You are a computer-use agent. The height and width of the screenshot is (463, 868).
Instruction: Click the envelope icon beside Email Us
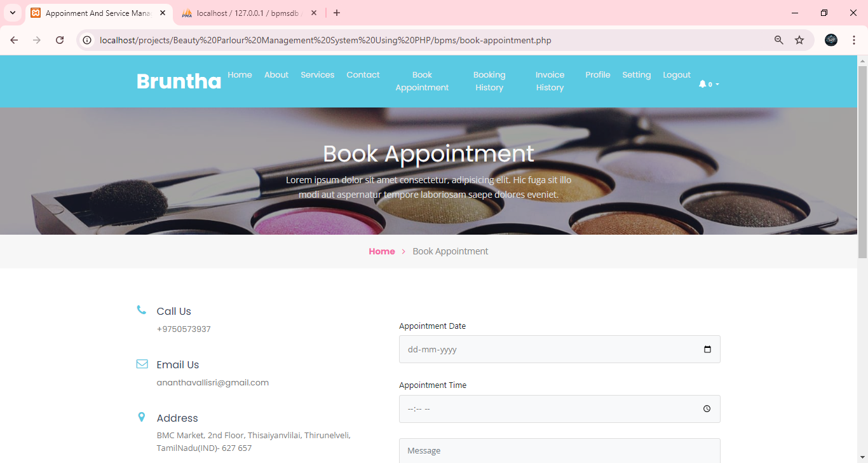pos(141,363)
